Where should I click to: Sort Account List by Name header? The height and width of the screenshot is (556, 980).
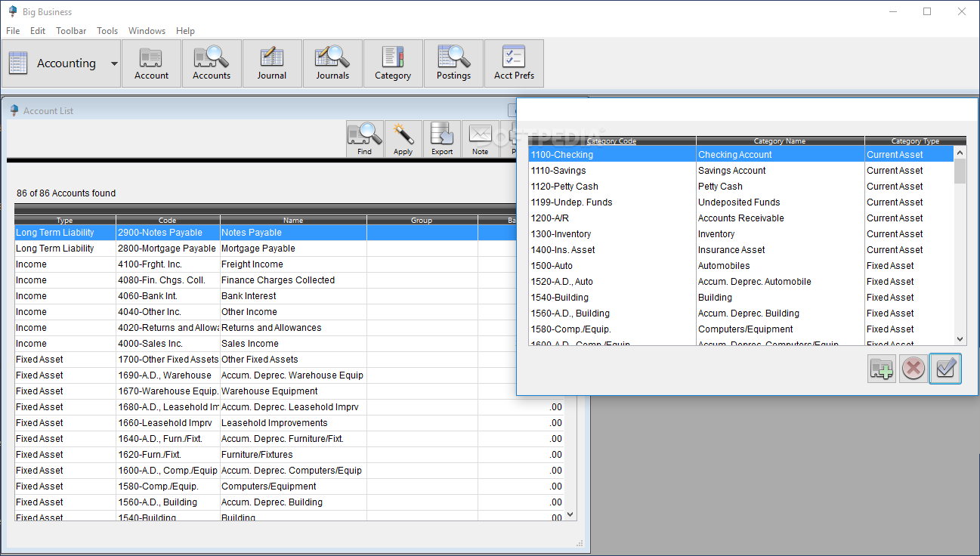click(293, 220)
